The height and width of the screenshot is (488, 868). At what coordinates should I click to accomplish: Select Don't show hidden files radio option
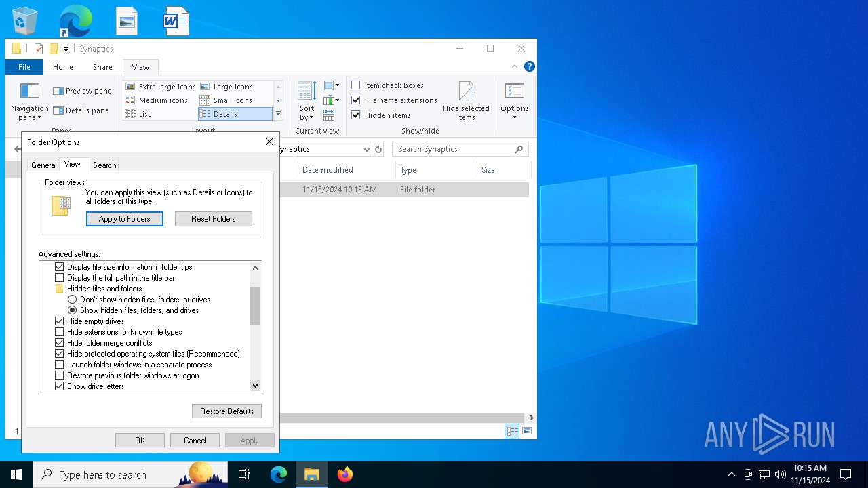pos(72,300)
